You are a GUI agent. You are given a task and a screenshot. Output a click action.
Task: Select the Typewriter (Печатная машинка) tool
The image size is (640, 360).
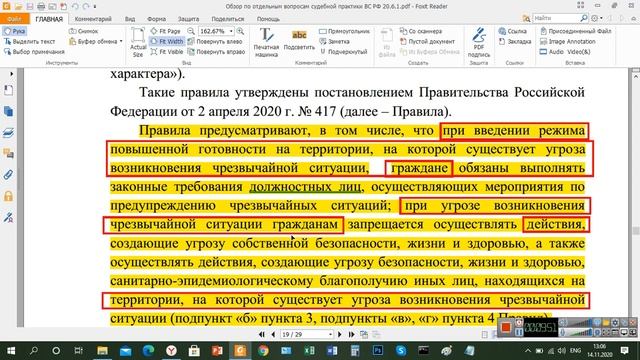click(x=266, y=42)
